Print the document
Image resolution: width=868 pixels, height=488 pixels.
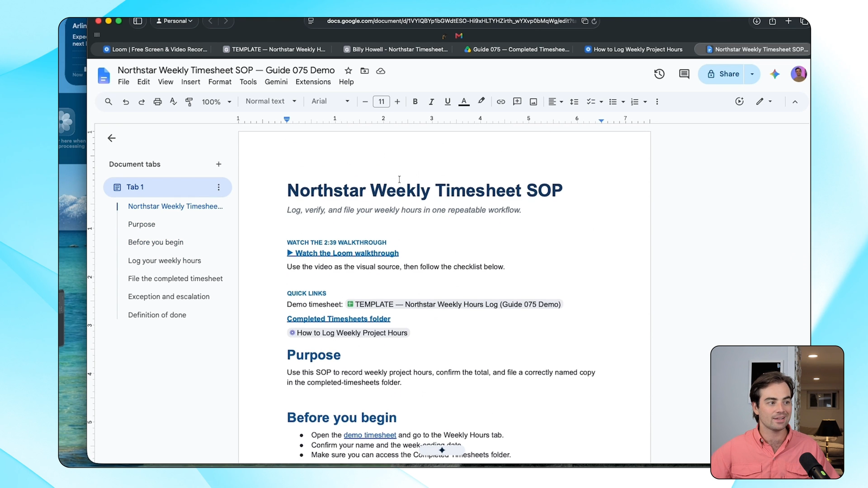click(x=157, y=101)
